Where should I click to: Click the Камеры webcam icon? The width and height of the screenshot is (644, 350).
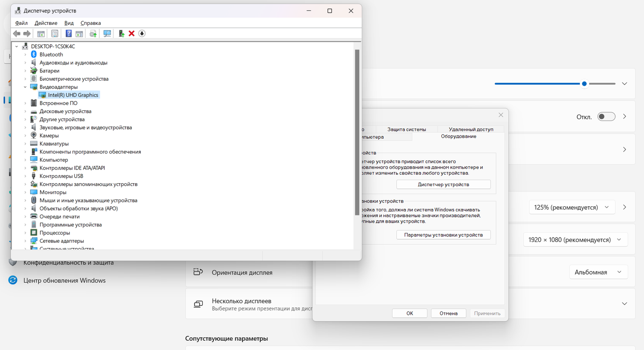[x=34, y=136]
